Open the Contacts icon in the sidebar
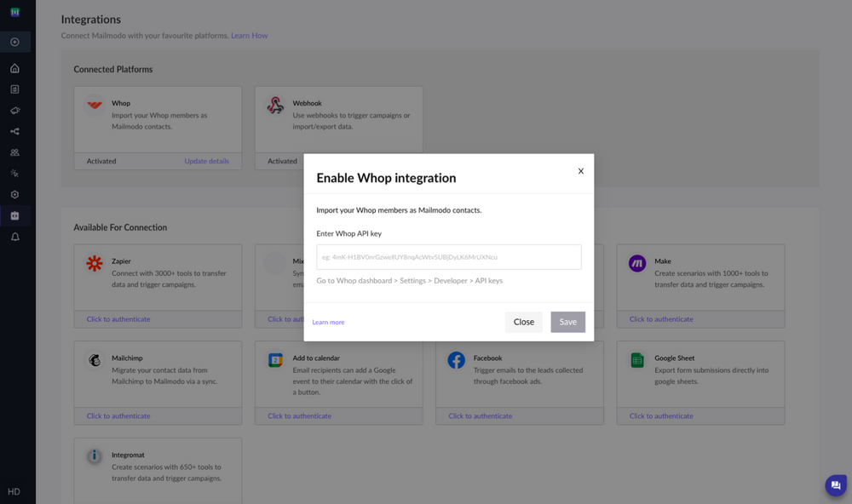Image resolution: width=852 pixels, height=504 pixels. pyautogui.click(x=17, y=152)
